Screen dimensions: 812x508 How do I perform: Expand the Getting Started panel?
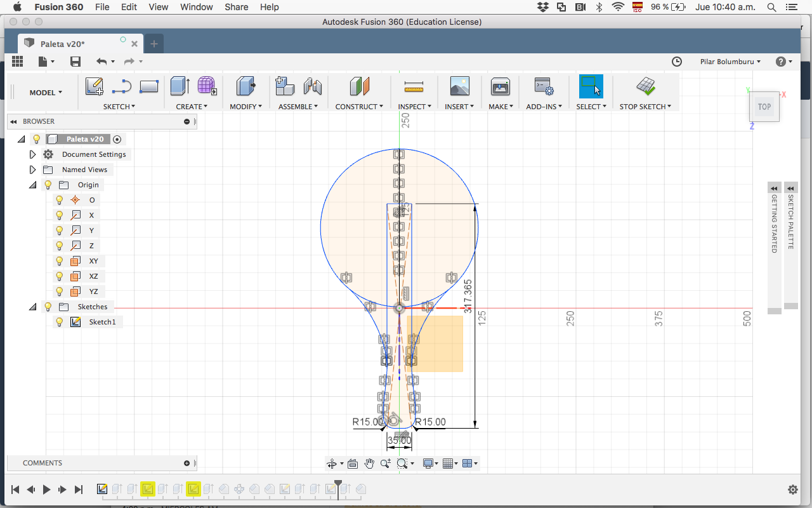pos(774,188)
